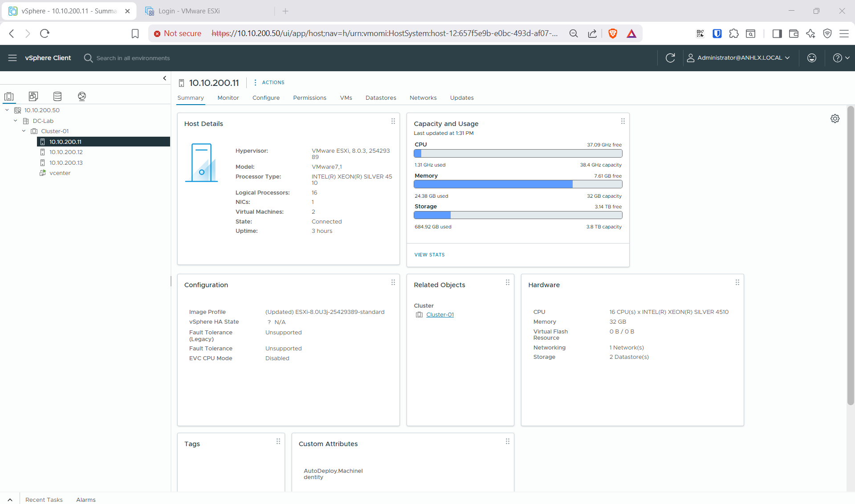855x504 pixels.
Task: Select the Networking inventory icon
Action: point(82,96)
